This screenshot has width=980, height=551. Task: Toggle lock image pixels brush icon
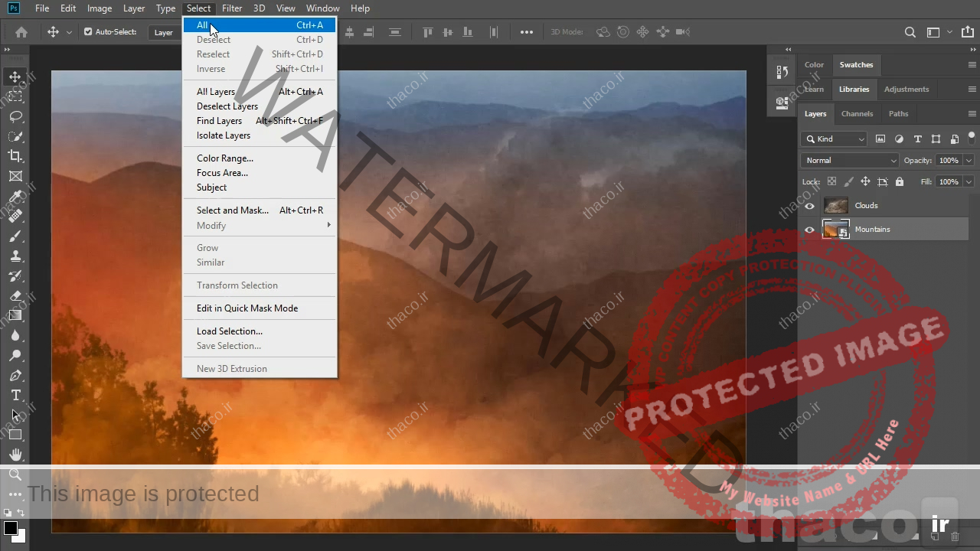click(x=848, y=181)
